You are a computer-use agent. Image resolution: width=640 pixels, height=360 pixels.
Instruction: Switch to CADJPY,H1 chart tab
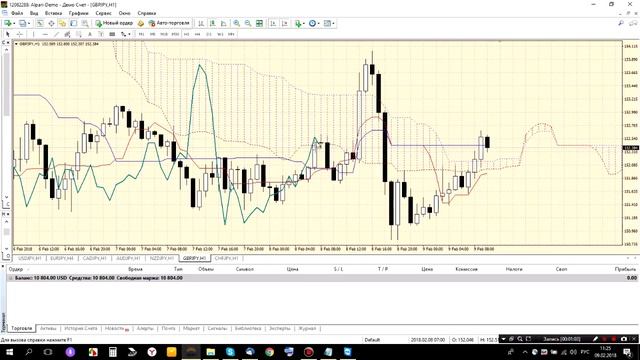[x=94, y=258]
